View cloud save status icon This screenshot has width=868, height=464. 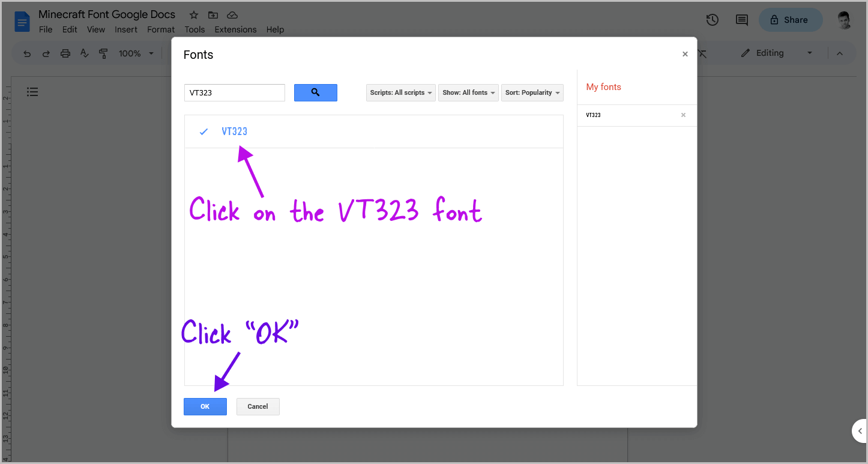[232, 15]
